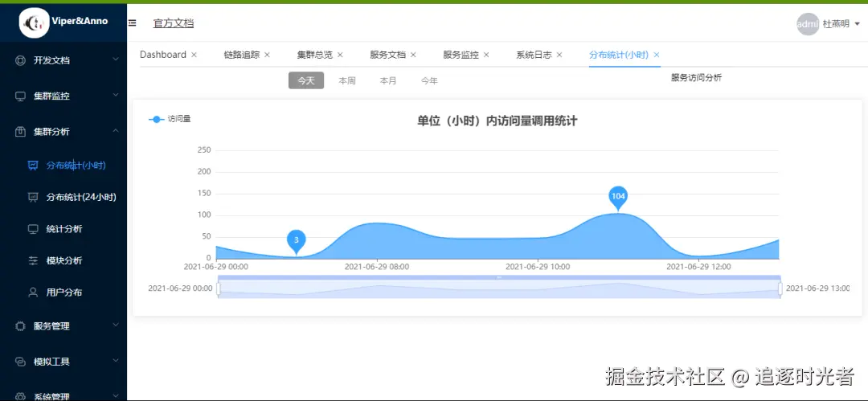Toggle the 访问量 legend series
Image resolution: width=868 pixels, height=401 pixels.
170,119
